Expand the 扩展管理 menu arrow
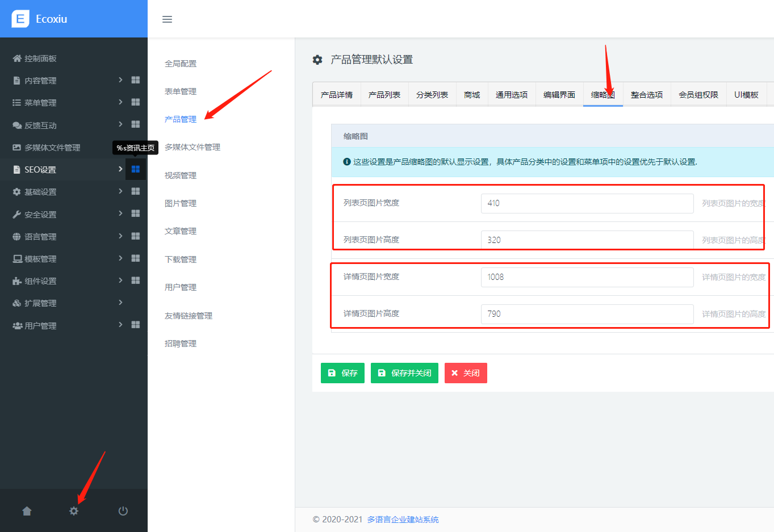The image size is (774, 532). pos(120,303)
